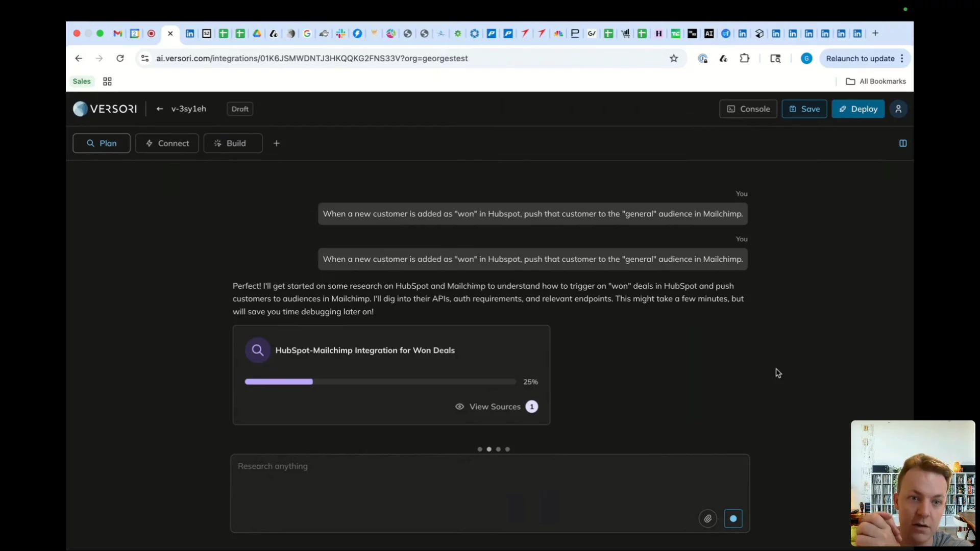This screenshot has width=980, height=551.
Task: Toggle the side panel layout icon
Action: [x=902, y=143]
